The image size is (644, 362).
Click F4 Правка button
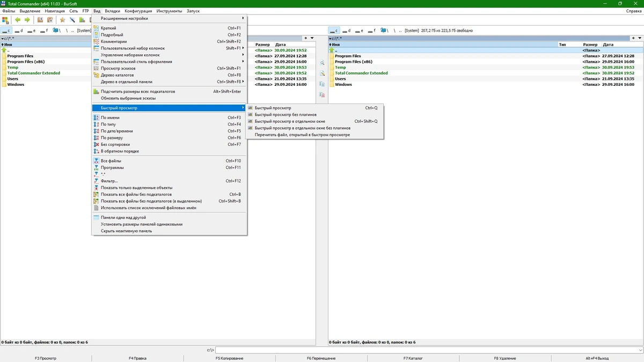(137, 358)
